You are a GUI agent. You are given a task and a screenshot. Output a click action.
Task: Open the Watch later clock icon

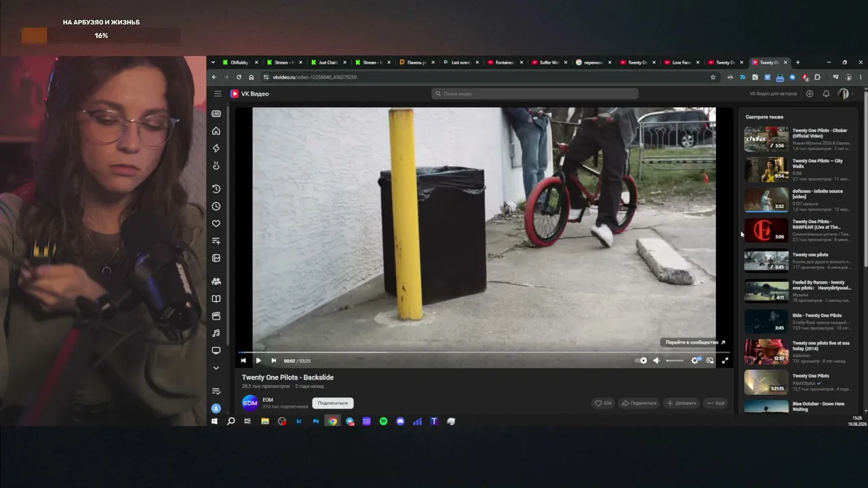[x=216, y=206]
